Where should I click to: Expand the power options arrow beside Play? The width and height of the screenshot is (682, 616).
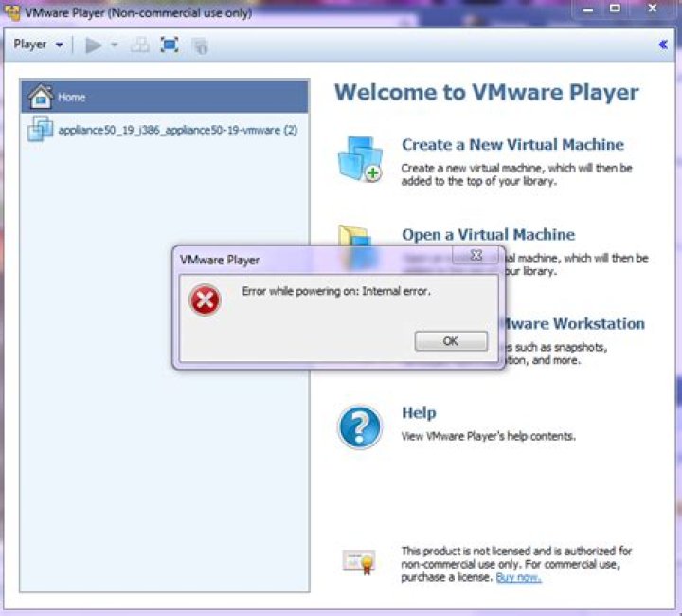[x=115, y=45]
